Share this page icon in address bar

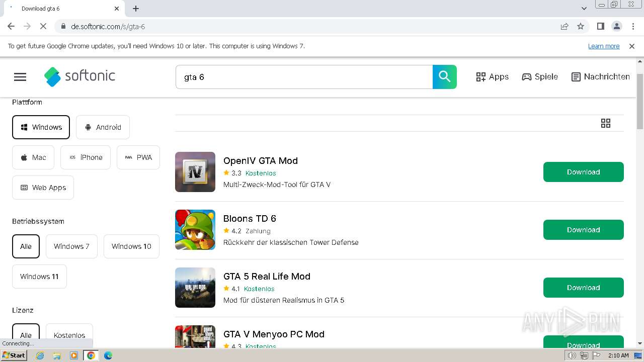click(x=565, y=26)
